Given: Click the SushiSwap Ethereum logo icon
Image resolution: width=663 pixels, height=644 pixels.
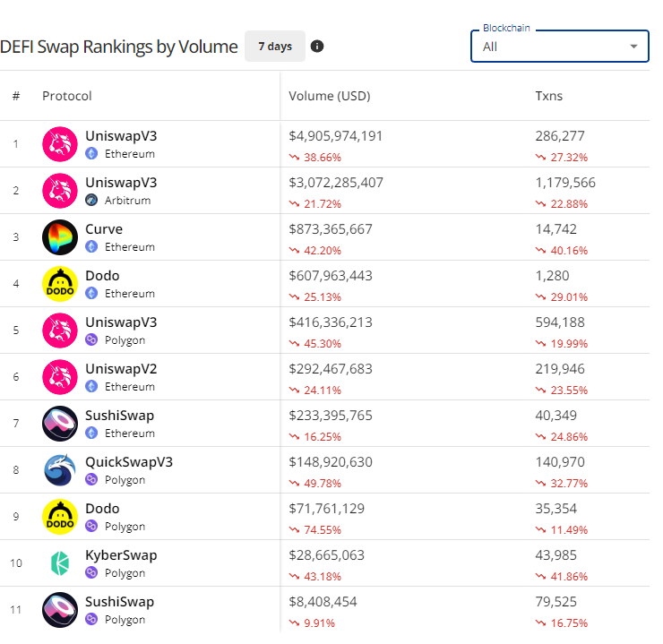Looking at the screenshot, I should tap(60, 424).
